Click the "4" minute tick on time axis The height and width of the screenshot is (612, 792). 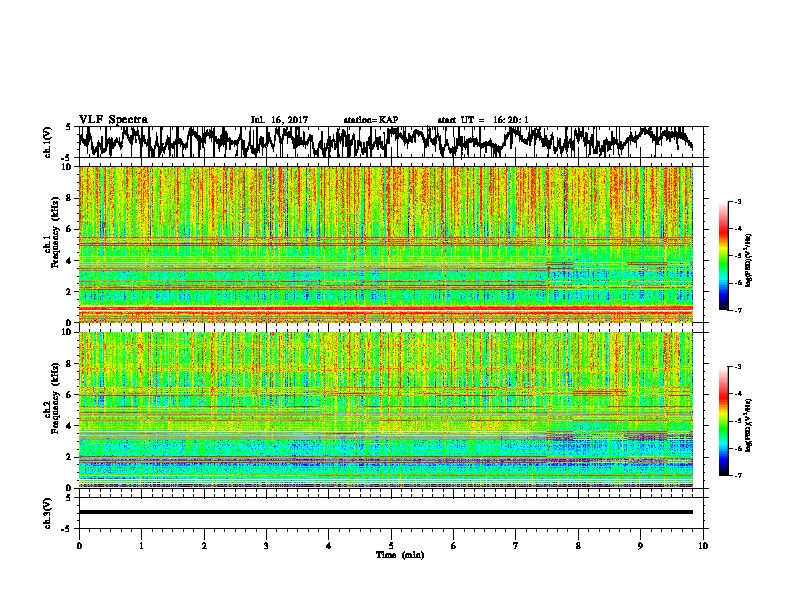click(329, 546)
